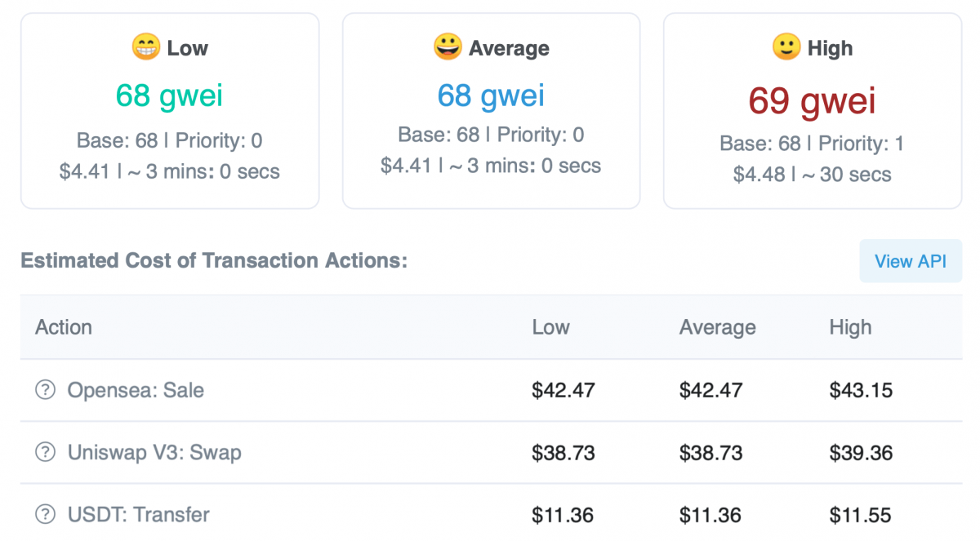Click help icon next to Opensea: Sale
Screen dimensions: 980x541
click(x=45, y=390)
